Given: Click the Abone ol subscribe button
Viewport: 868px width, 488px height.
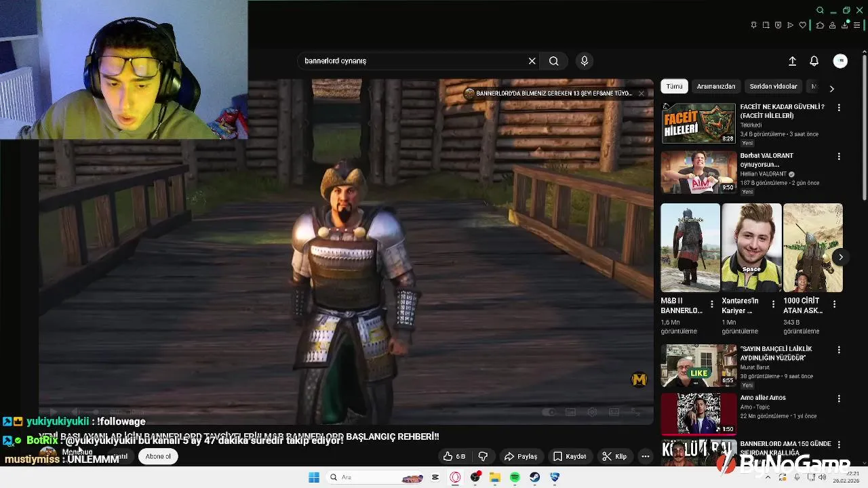Looking at the screenshot, I should click(158, 456).
